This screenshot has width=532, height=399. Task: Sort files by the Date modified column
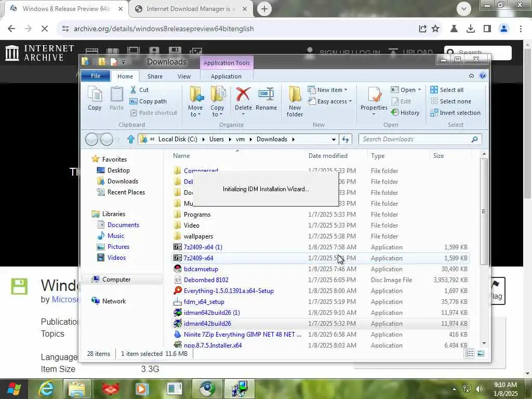point(328,156)
